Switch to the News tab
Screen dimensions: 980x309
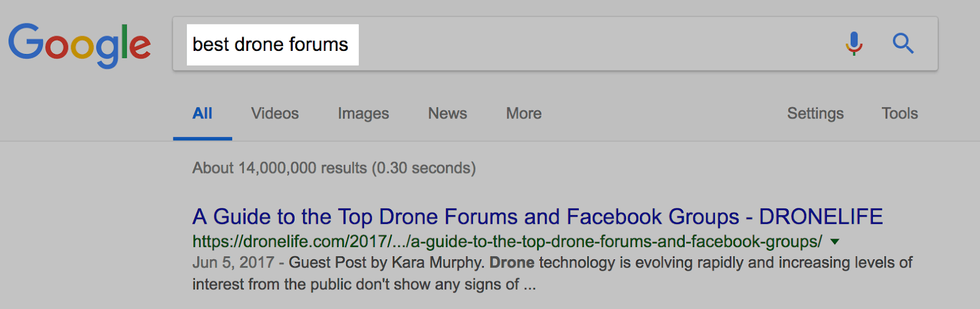click(x=447, y=113)
